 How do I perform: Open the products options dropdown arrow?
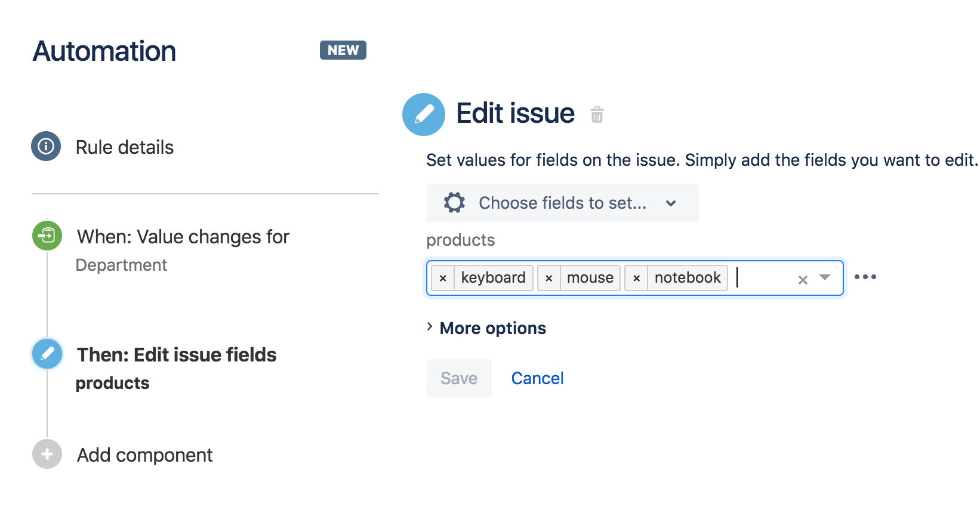click(x=825, y=277)
